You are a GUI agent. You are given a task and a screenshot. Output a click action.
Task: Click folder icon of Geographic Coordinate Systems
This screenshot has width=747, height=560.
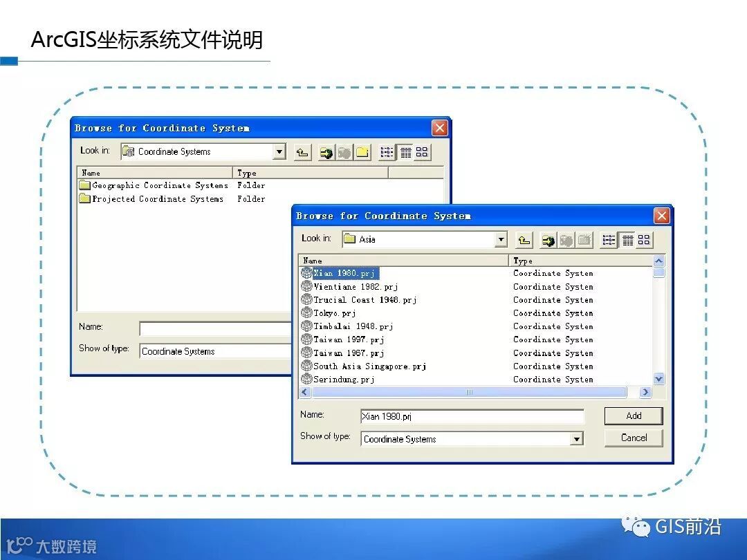coord(85,185)
